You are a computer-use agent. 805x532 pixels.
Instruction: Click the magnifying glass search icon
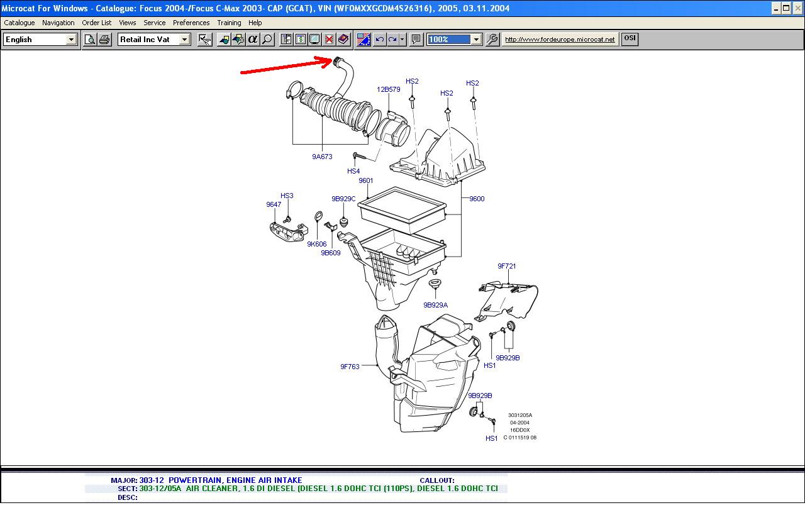[x=267, y=40]
